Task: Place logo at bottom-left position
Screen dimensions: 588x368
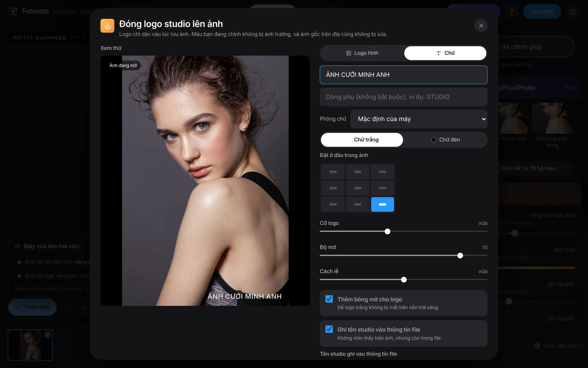Action: pyautogui.click(x=333, y=204)
